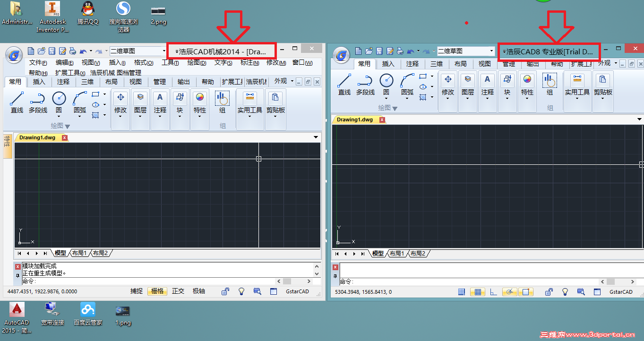Open the 格式(O) menu in CAD机械2014

(x=144, y=63)
